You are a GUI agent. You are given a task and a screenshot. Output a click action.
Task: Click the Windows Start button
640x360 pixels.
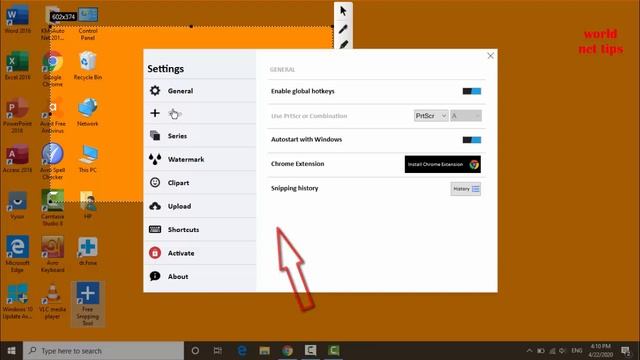(11, 351)
